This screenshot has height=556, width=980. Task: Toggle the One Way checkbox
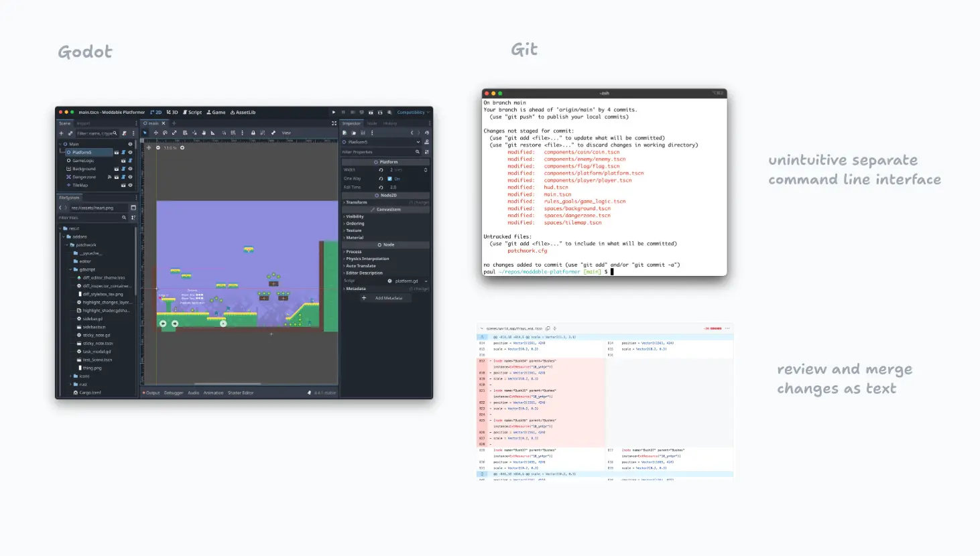click(x=389, y=179)
